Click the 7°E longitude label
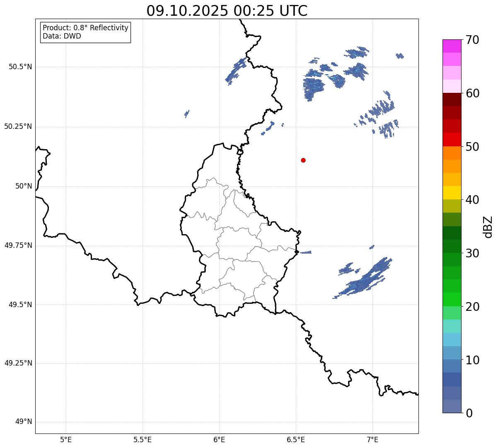 pyautogui.click(x=372, y=439)
